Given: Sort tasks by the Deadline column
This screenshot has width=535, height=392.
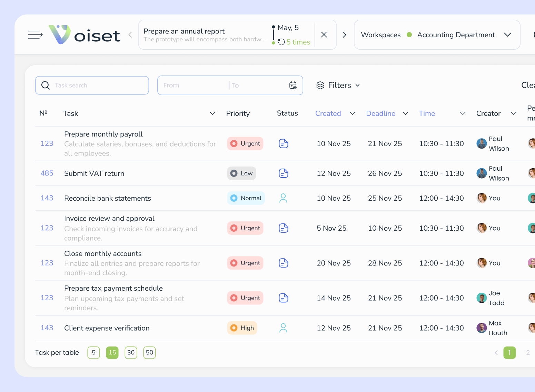Looking at the screenshot, I should tap(380, 113).
